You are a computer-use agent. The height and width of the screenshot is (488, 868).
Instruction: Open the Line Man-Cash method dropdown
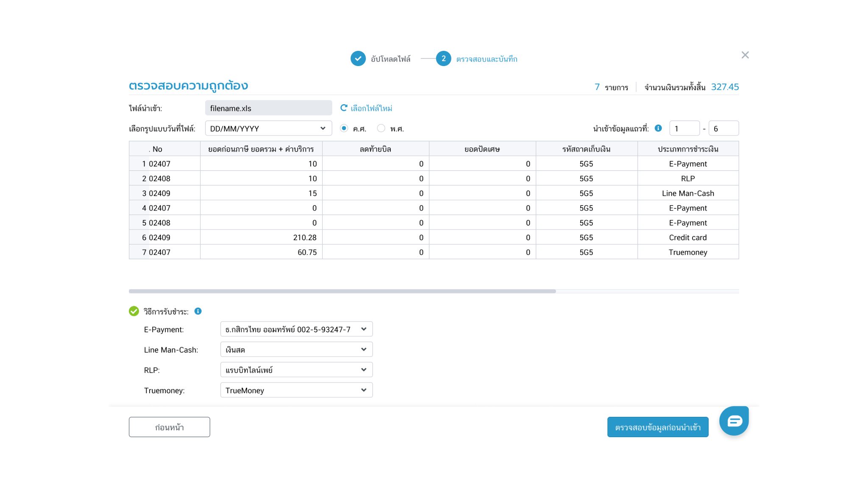click(296, 349)
